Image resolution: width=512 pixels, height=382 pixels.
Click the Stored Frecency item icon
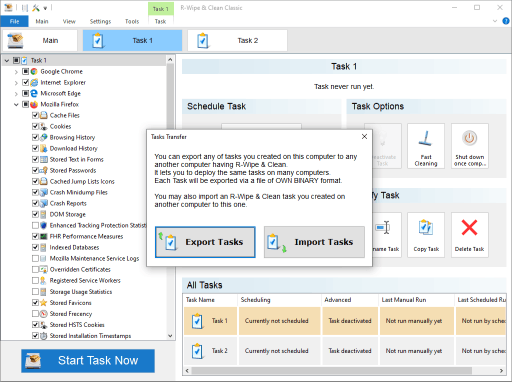[x=44, y=314]
